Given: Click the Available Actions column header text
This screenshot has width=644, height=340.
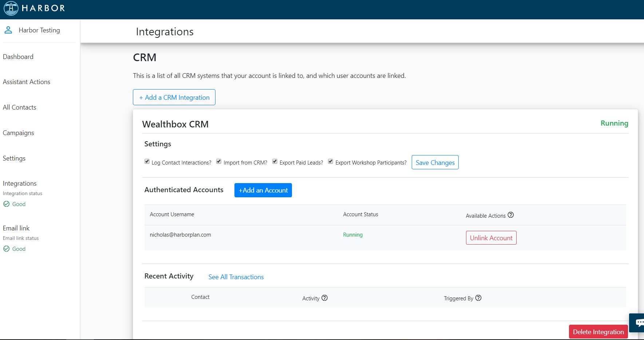Looking at the screenshot, I should 486,216.
